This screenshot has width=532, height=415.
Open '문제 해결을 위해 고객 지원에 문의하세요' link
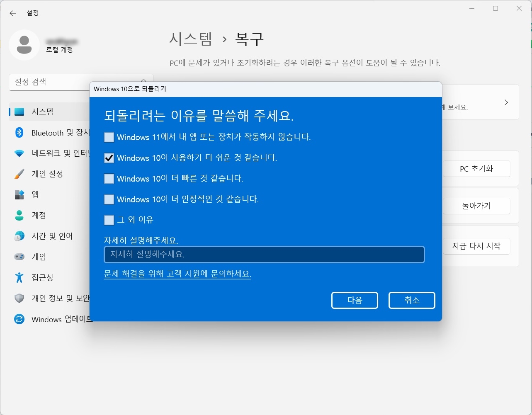pyautogui.click(x=177, y=274)
